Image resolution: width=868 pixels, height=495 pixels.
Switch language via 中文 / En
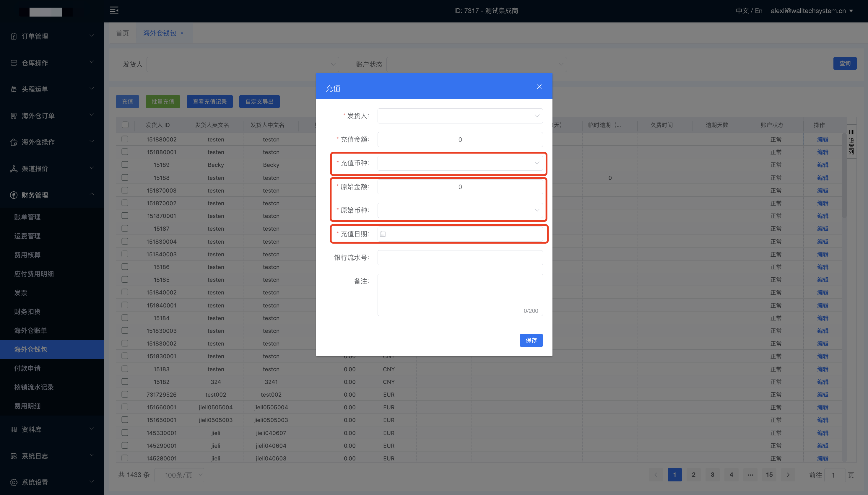click(x=749, y=11)
